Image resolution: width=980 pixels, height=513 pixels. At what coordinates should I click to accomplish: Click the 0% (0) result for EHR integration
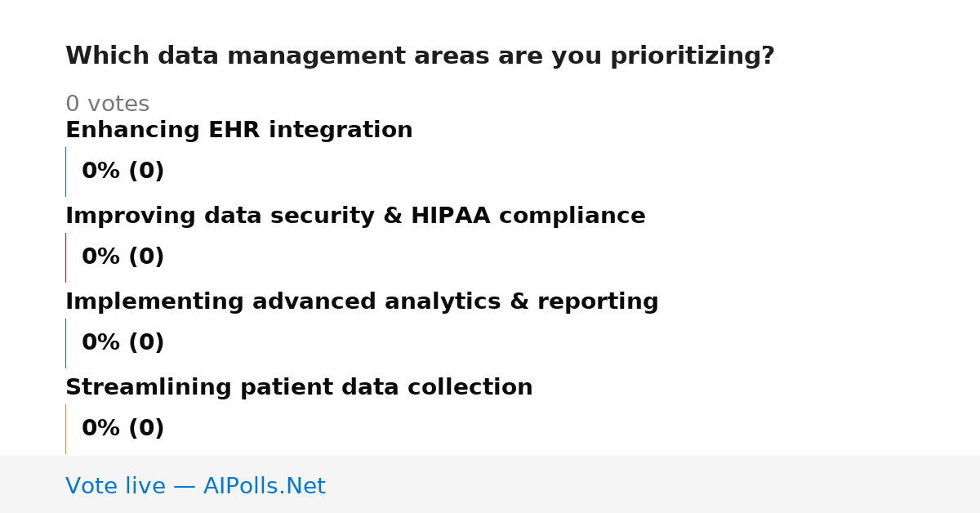coord(122,172)
